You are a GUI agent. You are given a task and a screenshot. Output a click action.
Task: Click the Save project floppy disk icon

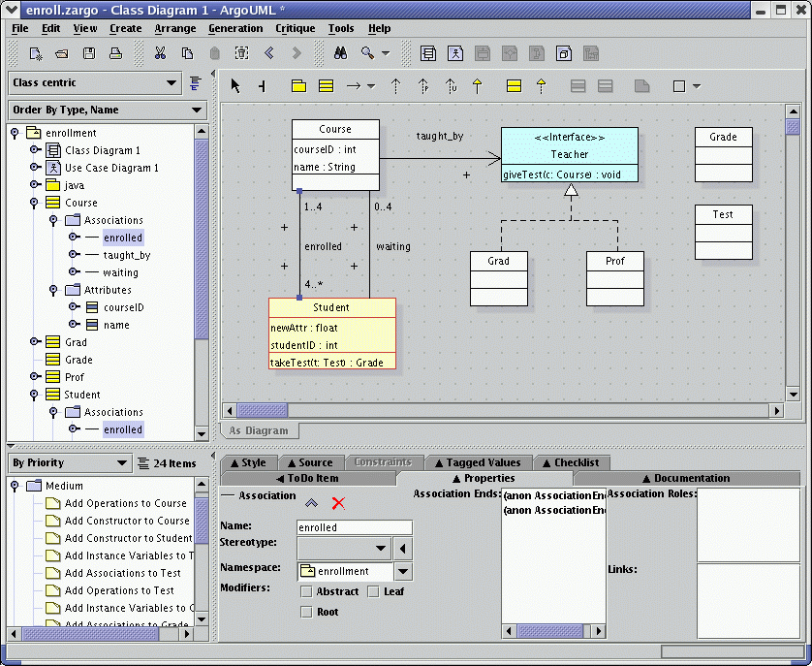(88, 53)
